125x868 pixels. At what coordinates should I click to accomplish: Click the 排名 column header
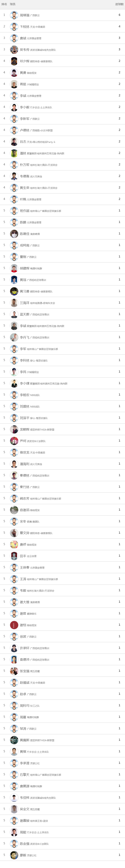[4, 4]
